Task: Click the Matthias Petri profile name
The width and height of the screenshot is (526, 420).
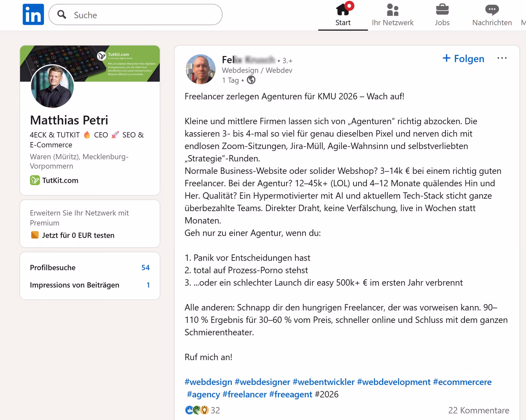Action: tap(69, 120)
